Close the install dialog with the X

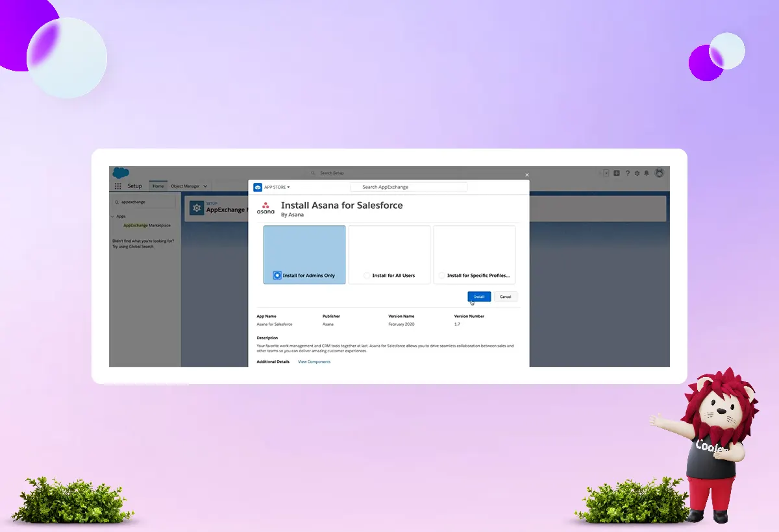(x=527, y=175)
